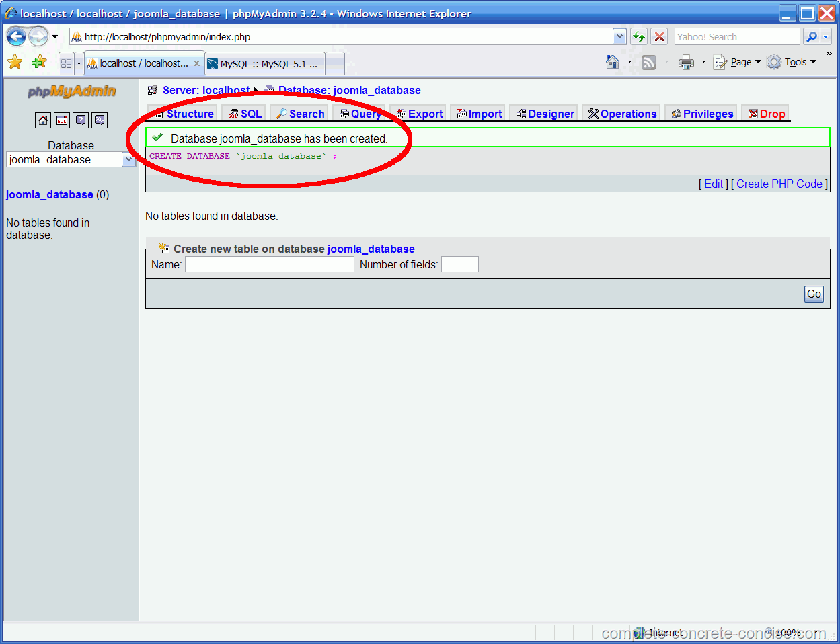Open address bar history dropdown
Viewport: 840px width, 644px height.
pos(620,36)
